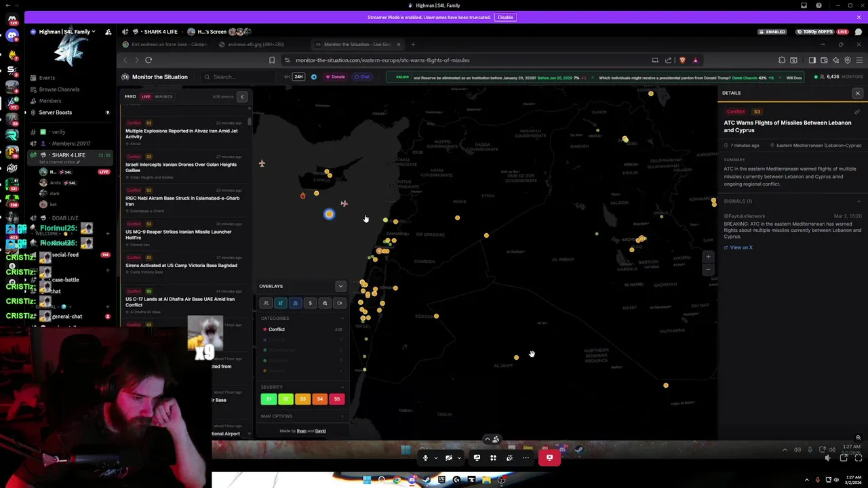This screenshot has width=868, height=488.
Task: Toggle the ships overlay icon
Action: point(295,303)
